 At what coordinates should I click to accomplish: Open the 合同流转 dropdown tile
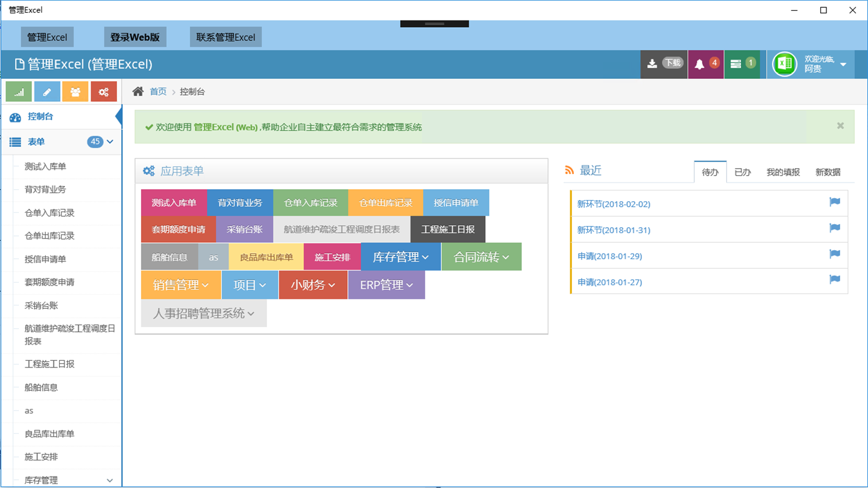point(482,257)
